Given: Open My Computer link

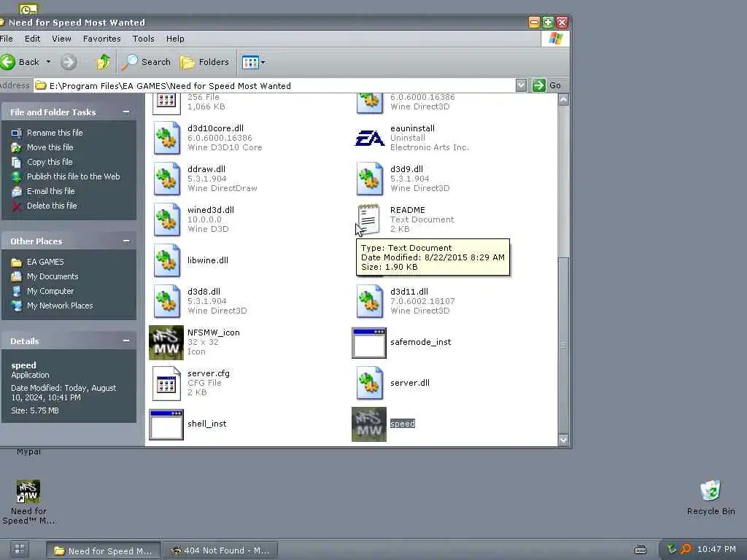Looking at the screenshot, I should [50, 291].
